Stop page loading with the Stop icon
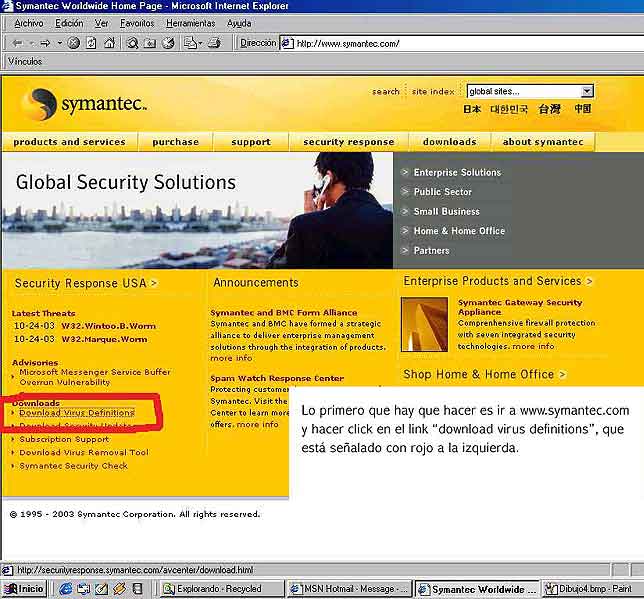 [x=74, y=43]
